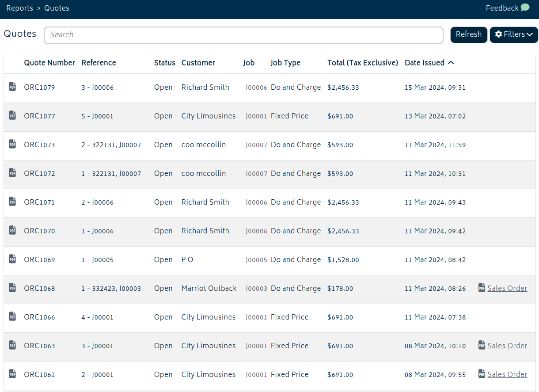Click customer Marriot Outback
Viewport: 539px width, 392px height.
(x=209, y=288)
